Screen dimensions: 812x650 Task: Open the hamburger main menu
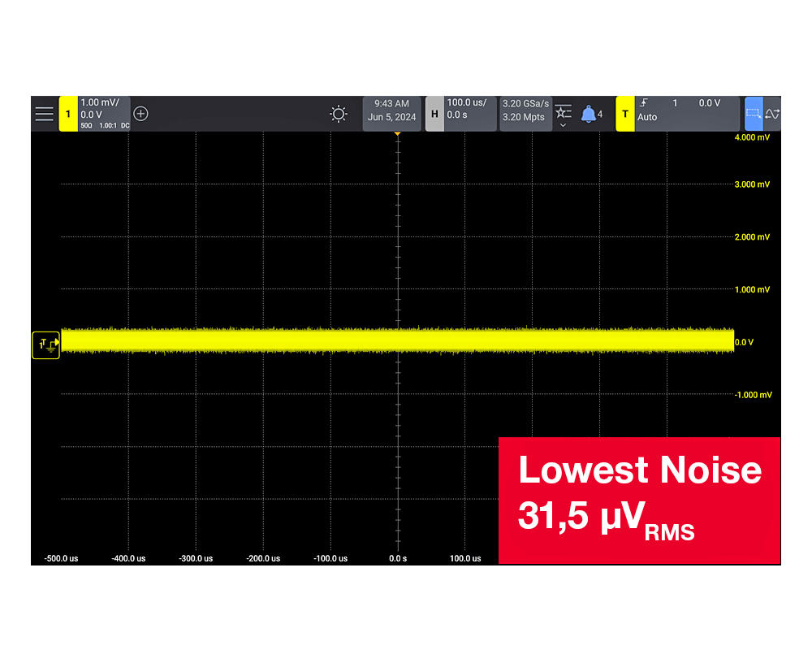[44, 114]
